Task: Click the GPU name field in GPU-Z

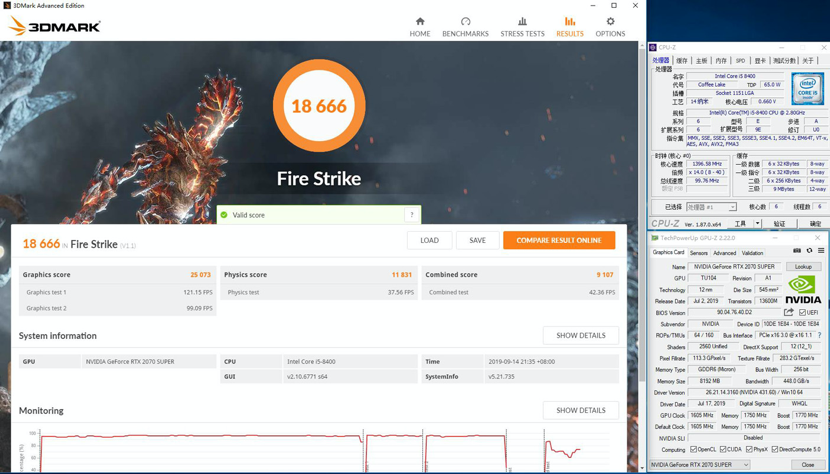Action: (734, 266)
